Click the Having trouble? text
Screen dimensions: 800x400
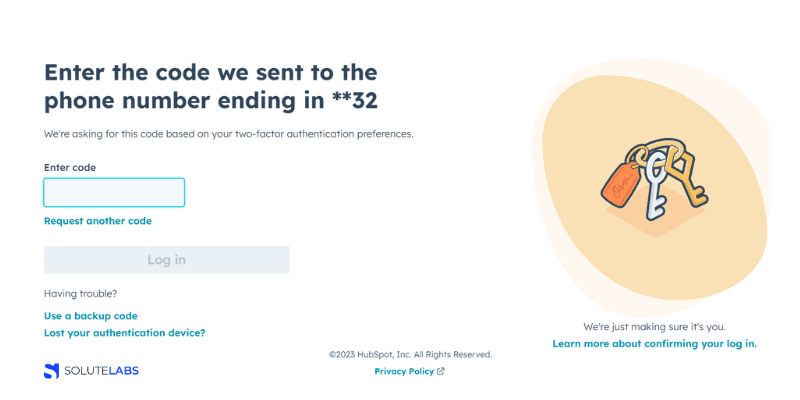click(x=80, y=294)
